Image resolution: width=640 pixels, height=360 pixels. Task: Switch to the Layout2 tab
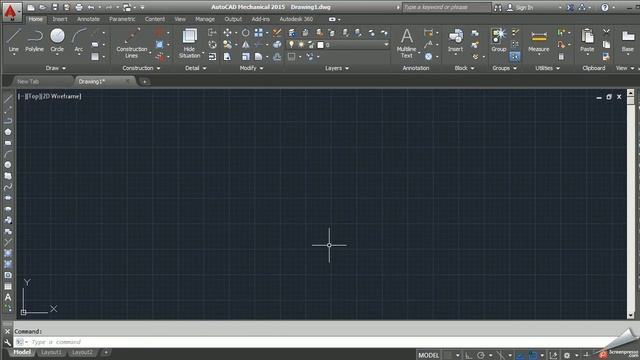[82, 352]
